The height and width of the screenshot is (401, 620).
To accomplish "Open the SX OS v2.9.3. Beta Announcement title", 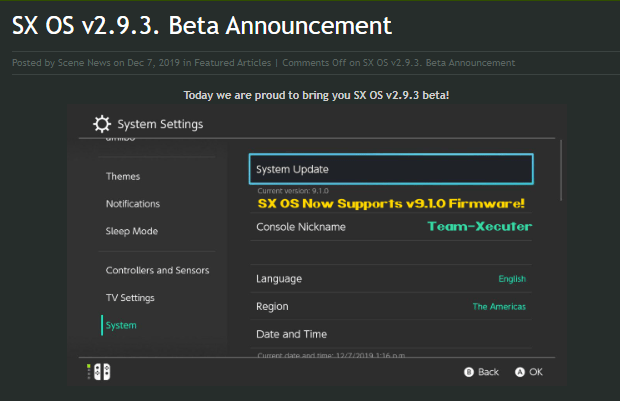I will tap(202, 26).
